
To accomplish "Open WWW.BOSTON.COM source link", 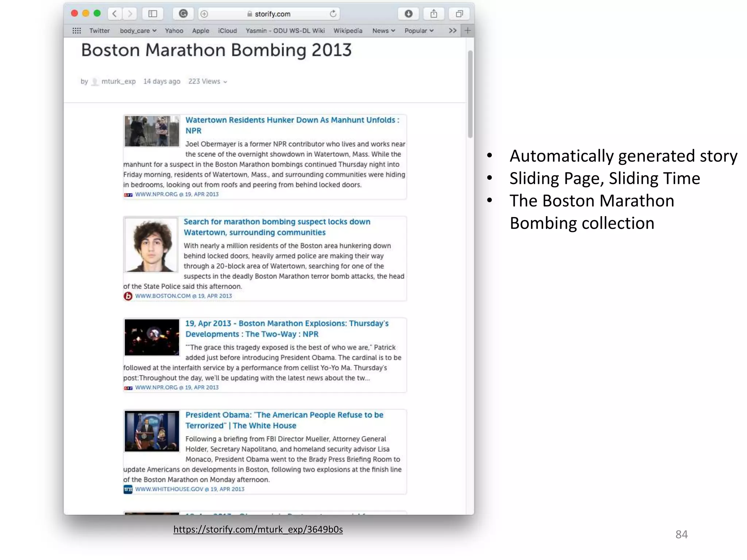I will (x=183, y=296).
